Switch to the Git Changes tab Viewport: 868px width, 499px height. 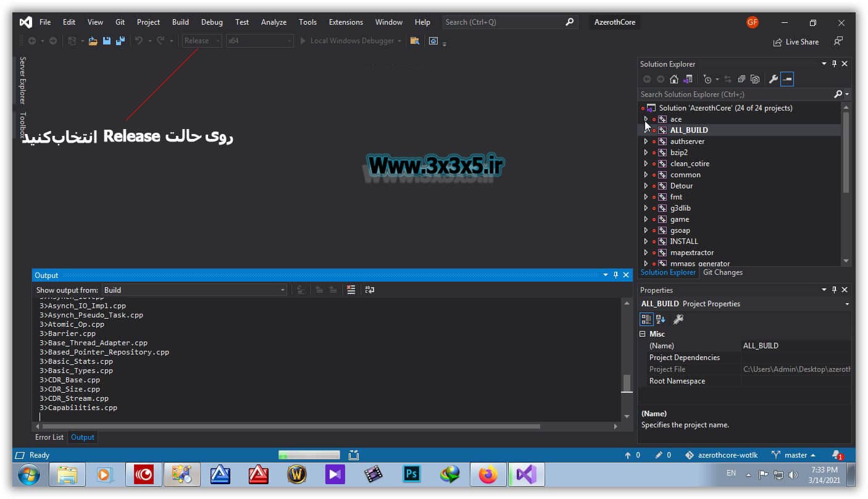click(x=722, y=272)
